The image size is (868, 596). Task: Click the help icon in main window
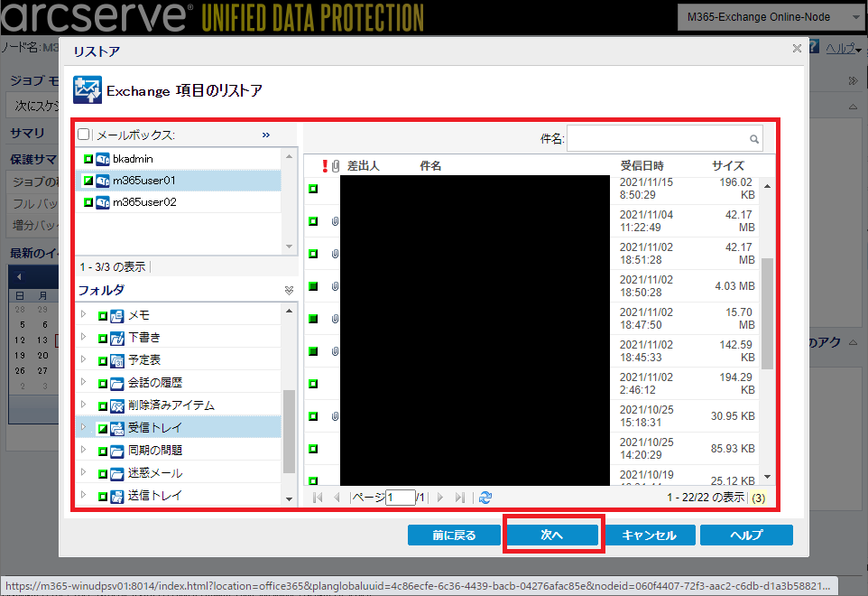click(814, 47)
